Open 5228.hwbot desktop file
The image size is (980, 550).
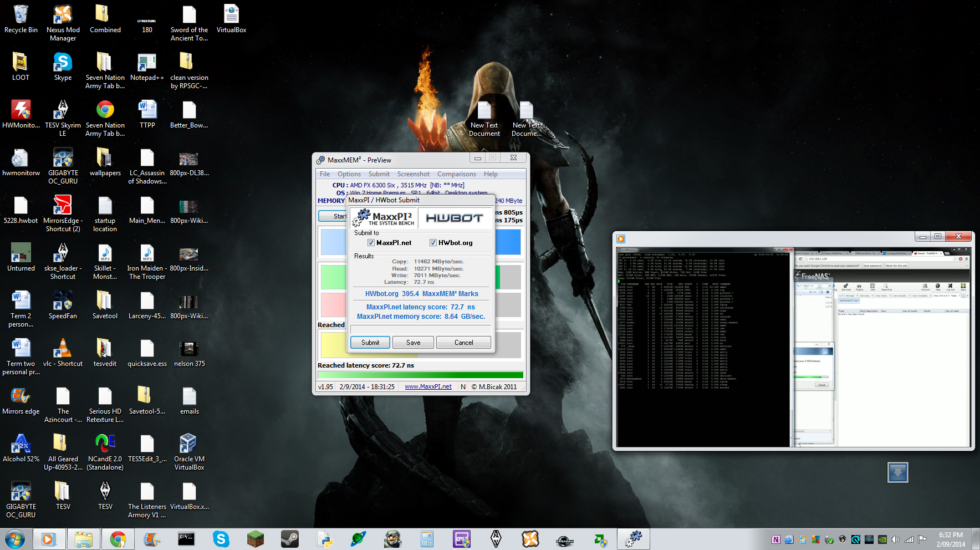tap(21, 210)
